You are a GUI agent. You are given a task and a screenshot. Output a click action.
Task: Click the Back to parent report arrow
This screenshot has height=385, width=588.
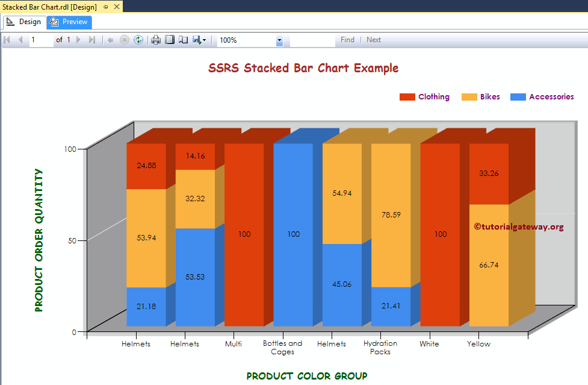111,40
